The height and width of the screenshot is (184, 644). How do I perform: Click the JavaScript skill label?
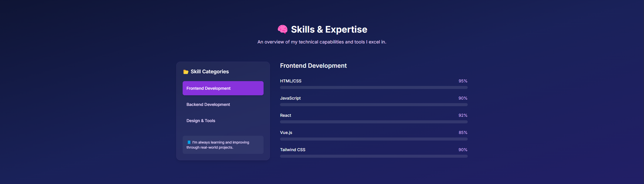[290, 98]
